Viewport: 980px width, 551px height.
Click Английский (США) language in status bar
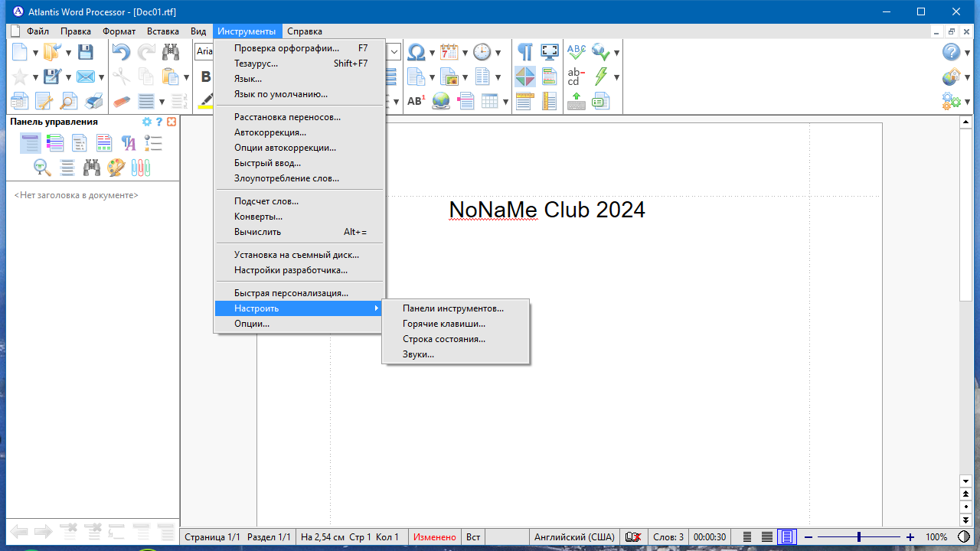574,537
